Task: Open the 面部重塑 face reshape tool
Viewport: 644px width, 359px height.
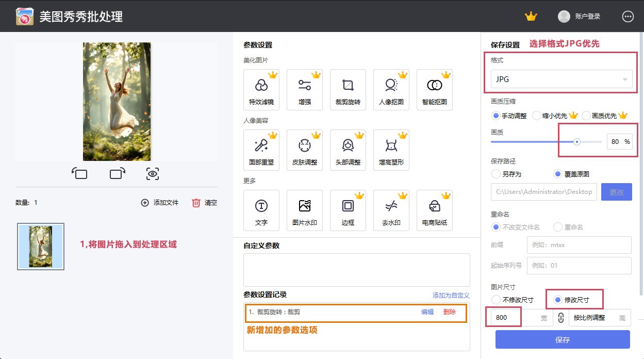Action: [x=261, y=150]
